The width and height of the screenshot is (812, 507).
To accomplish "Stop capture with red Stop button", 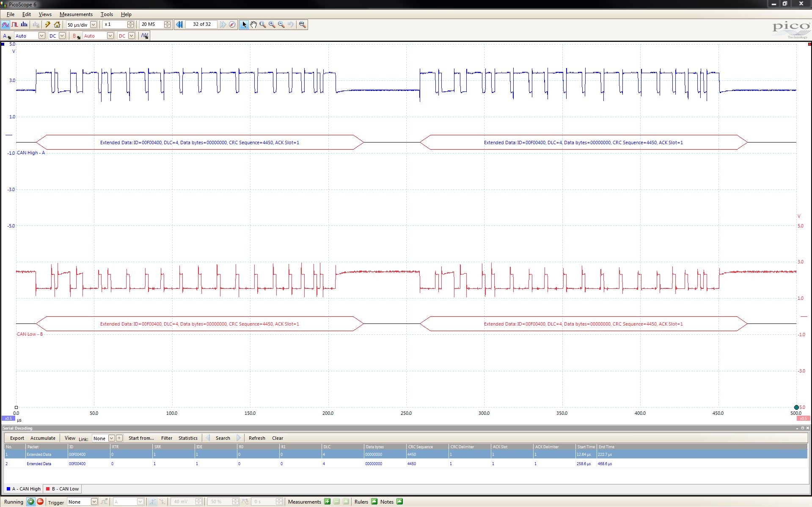I will click(x=40, y=502).
